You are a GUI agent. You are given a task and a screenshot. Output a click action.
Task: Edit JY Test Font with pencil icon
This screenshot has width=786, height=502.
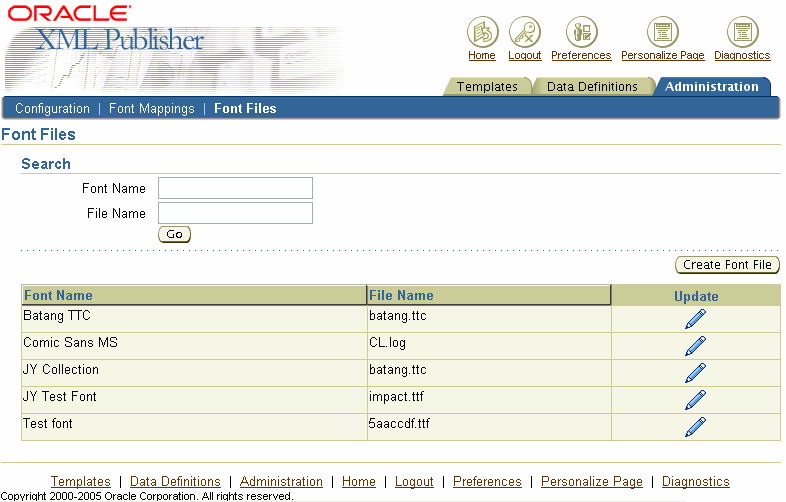(695, 400)
